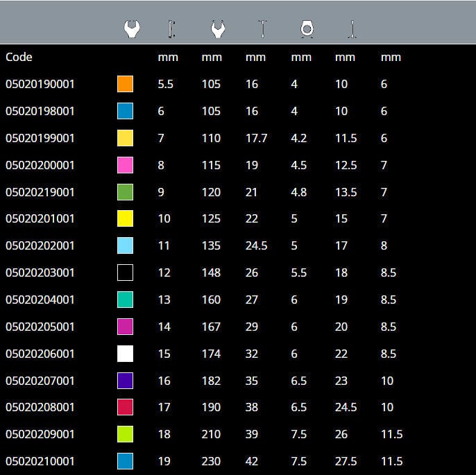
Task: Click the green swatch for 05020219001
Action: point(125,192)
